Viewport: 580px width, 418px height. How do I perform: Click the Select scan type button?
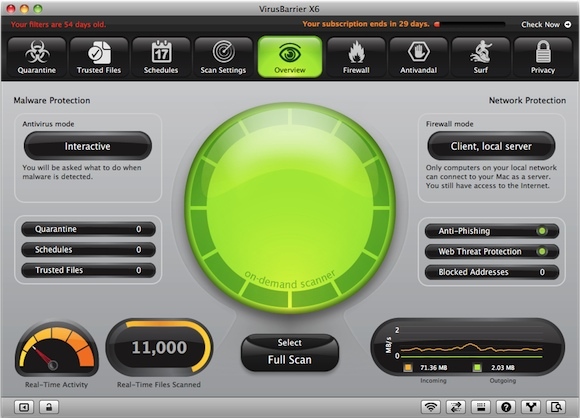click(x=290, y=343)
